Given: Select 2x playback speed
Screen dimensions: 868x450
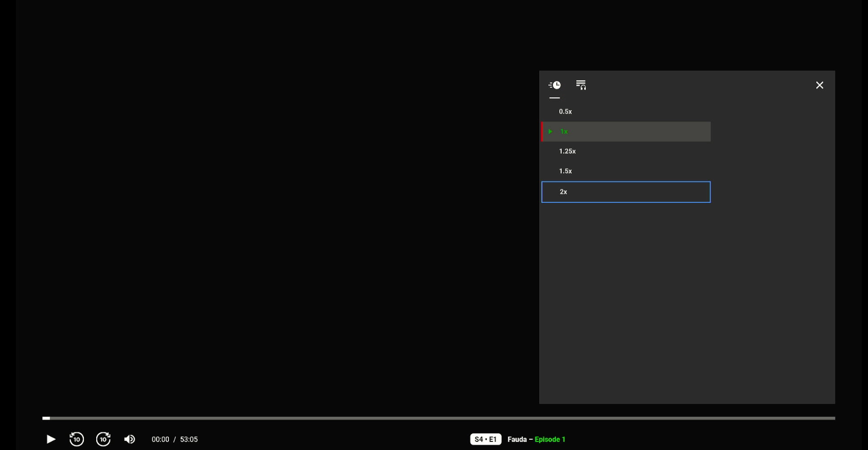Looking at the screenshot, I should pos(626,192).
